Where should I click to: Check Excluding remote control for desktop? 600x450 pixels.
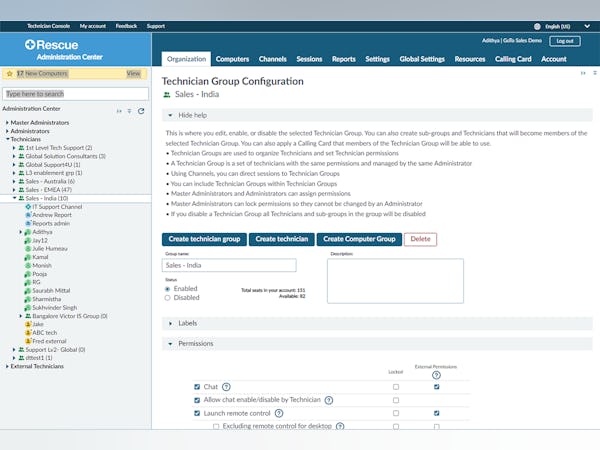(x=216, y=426)
